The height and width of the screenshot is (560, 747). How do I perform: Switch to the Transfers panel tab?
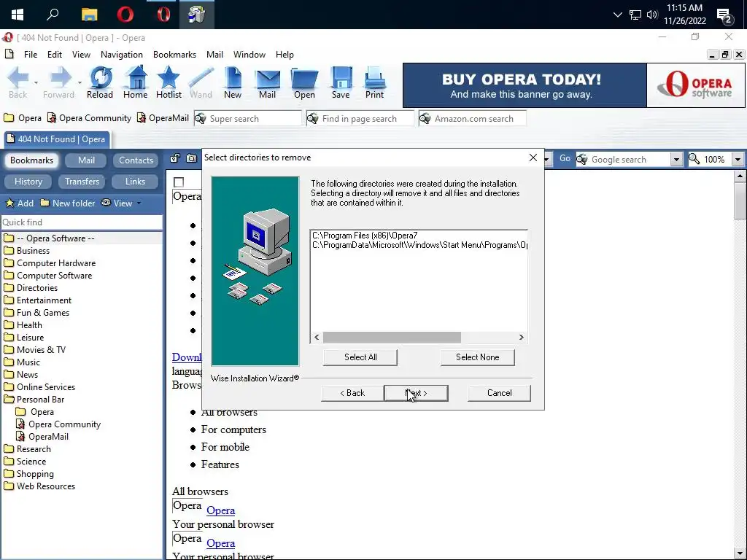82,182
